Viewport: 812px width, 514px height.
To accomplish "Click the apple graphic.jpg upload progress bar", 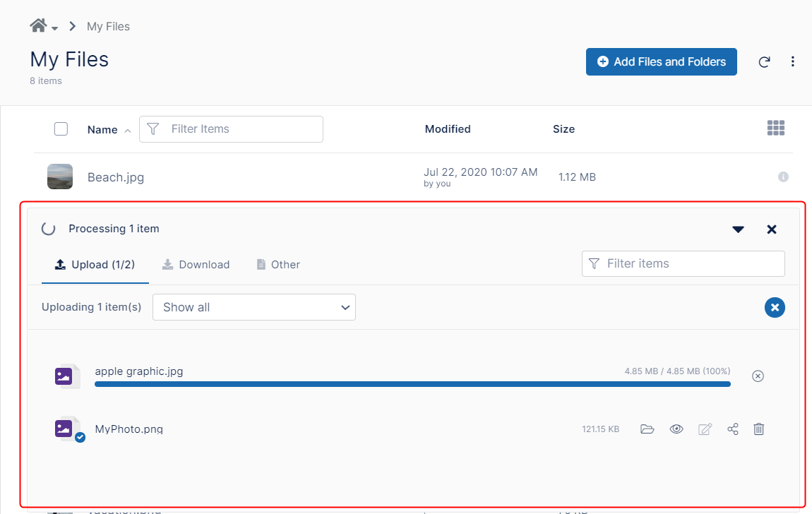I will pos(412,384).
